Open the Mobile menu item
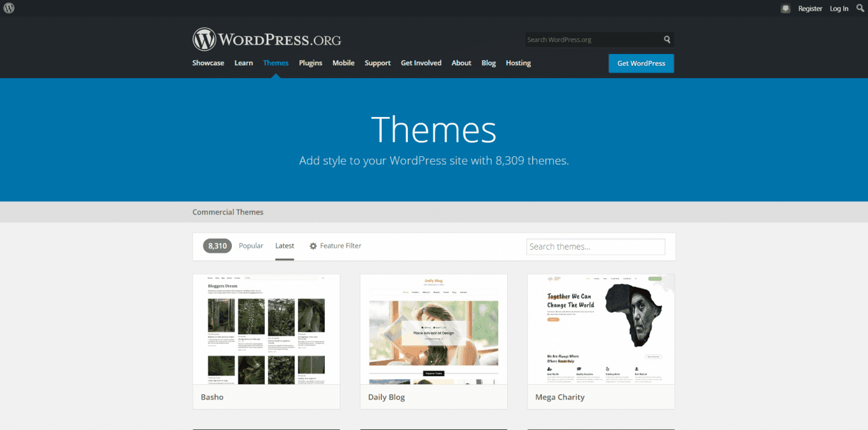 tap(343, 63)
